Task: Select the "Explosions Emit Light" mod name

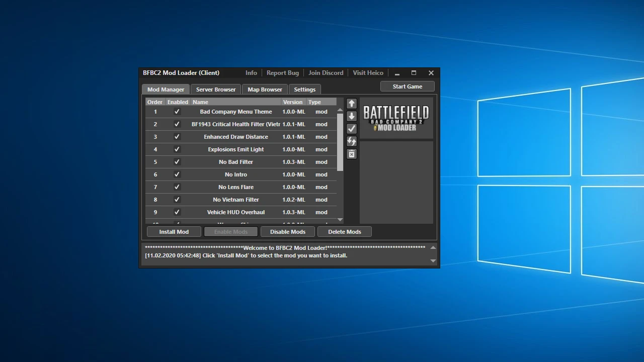Action: 236,149
